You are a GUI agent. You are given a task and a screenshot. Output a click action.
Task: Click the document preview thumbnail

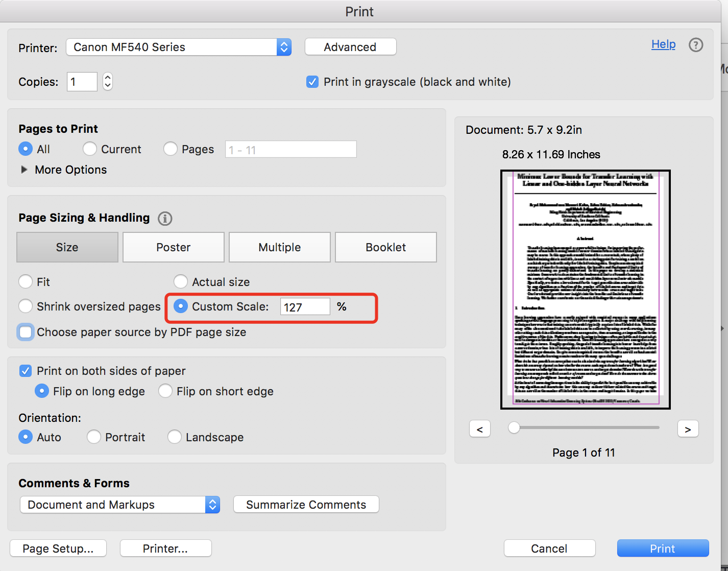(x=586, y=290)
